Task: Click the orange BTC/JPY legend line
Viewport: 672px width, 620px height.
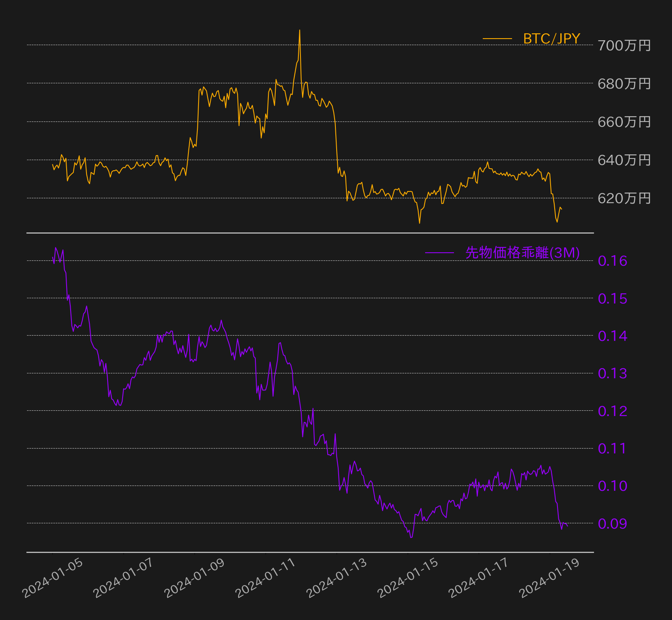Action: [497, 39]
